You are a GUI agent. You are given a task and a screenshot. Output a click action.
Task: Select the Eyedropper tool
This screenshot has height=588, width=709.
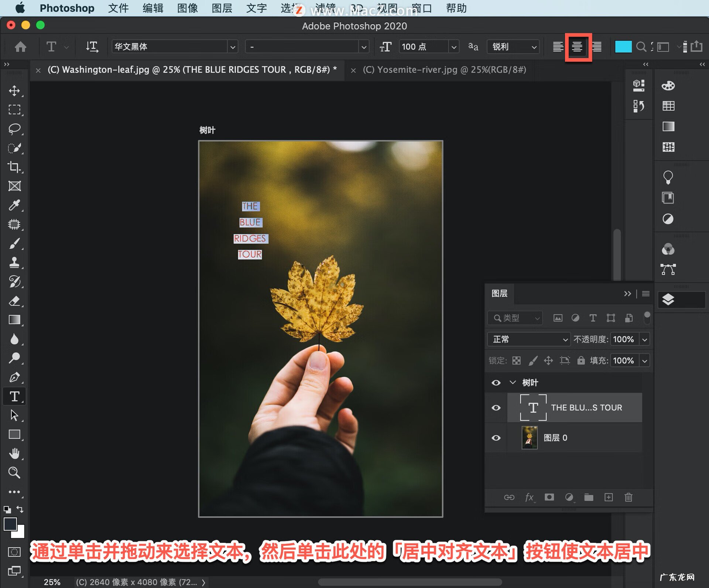(14, 205)
